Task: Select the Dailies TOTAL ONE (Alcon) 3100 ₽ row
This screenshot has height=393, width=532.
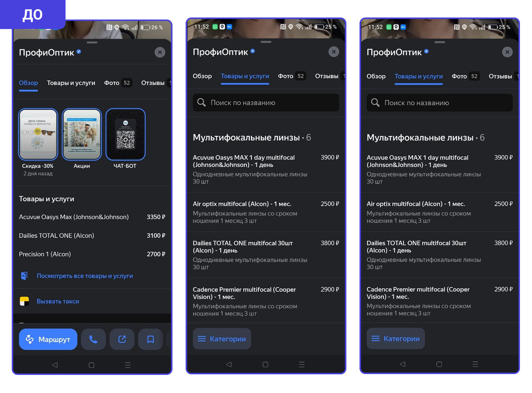Action: coord(92,236)
